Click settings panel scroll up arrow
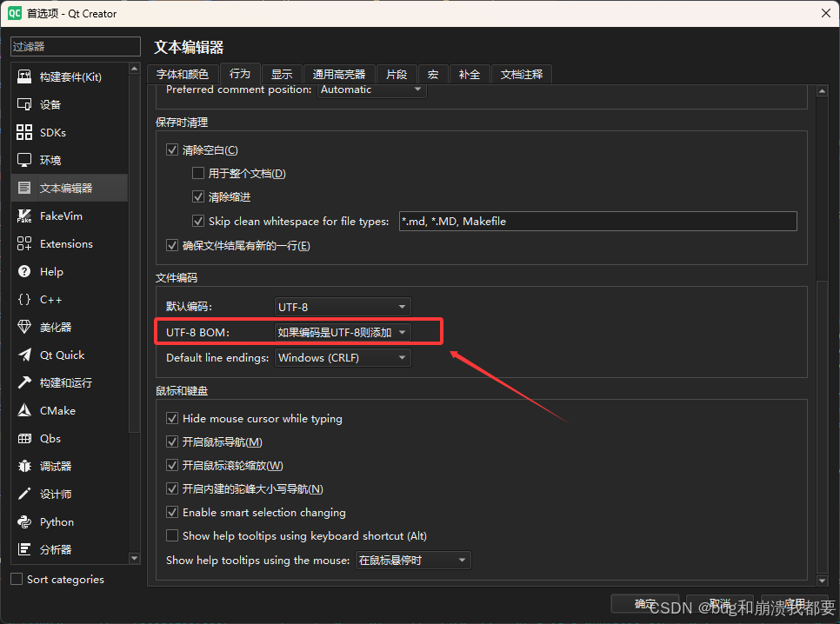This screenshot has width=840, height=624. coord(823,91)
